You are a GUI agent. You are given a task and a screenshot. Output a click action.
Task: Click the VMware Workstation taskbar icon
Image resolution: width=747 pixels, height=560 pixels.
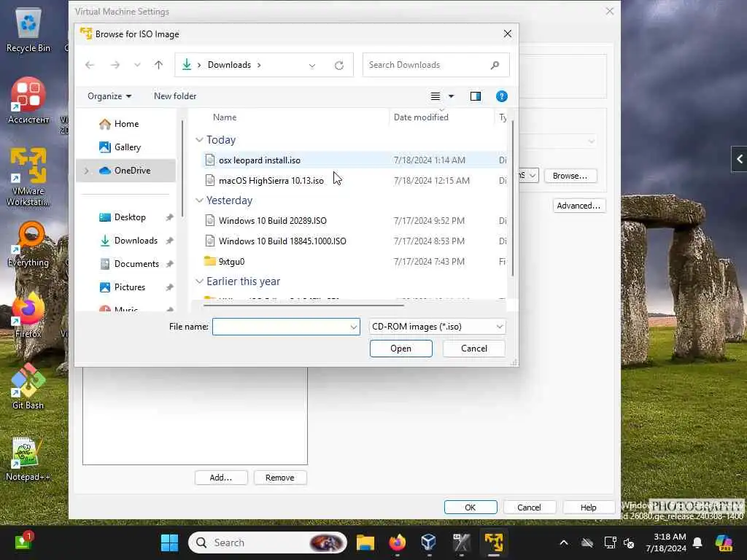[494, 542]
